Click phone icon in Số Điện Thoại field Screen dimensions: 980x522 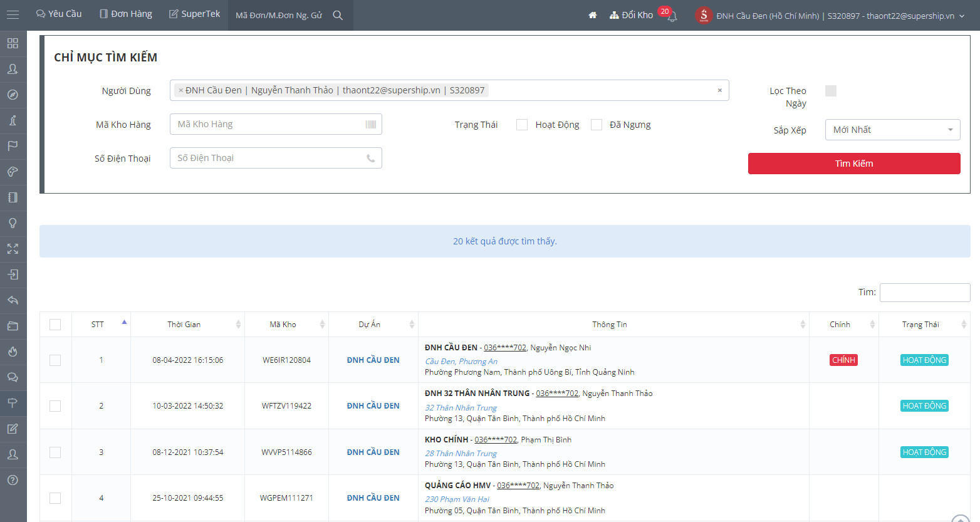[x=371, y=159]
